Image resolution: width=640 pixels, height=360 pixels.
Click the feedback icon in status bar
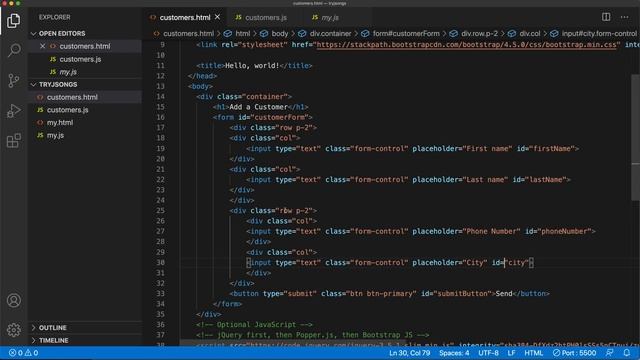tap(610, 353)
